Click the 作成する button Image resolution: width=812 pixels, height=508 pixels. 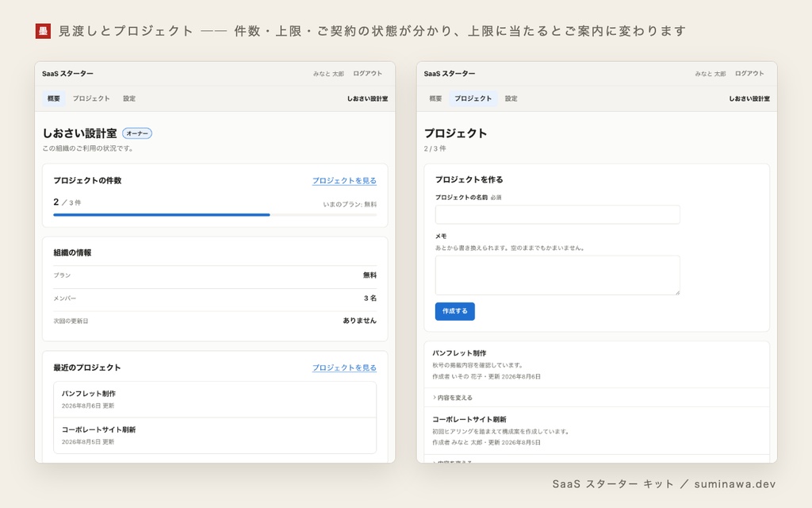click(454, 311)
